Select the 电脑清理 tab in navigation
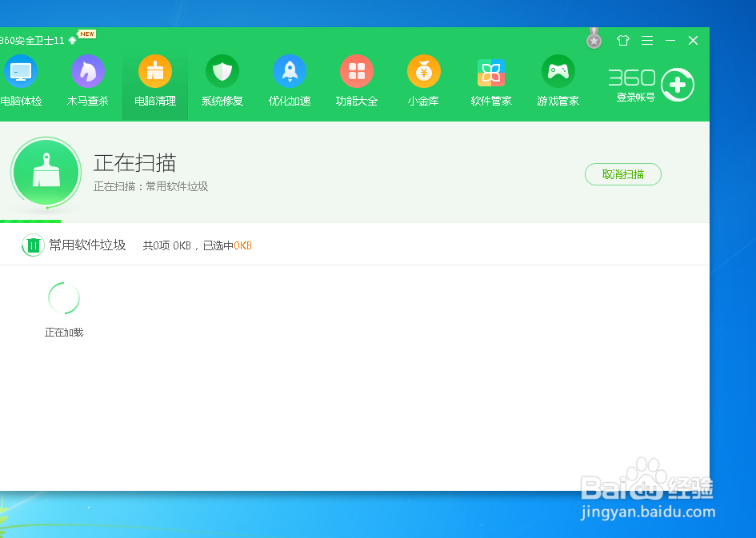The image size is (756, 538). pyautogui.click(x=155, y=80)
